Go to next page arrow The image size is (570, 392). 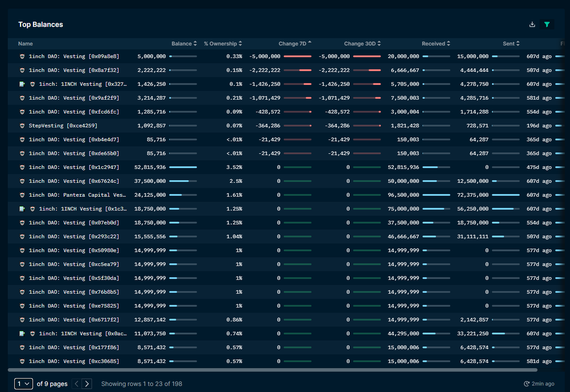[x=86, y=383]
